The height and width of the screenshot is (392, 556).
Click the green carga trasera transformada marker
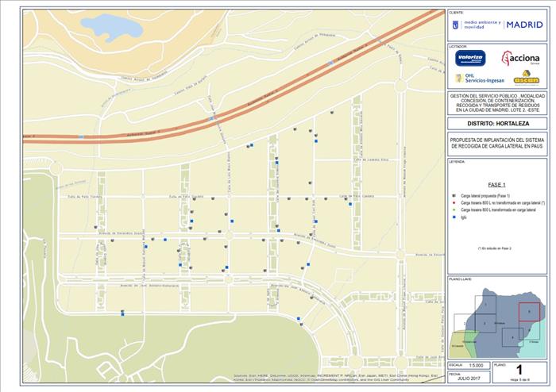[x=454, y=209]
